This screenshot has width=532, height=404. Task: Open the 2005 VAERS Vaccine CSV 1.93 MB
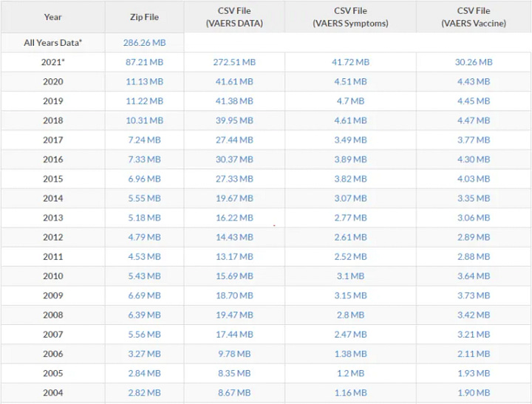point(474,373)
